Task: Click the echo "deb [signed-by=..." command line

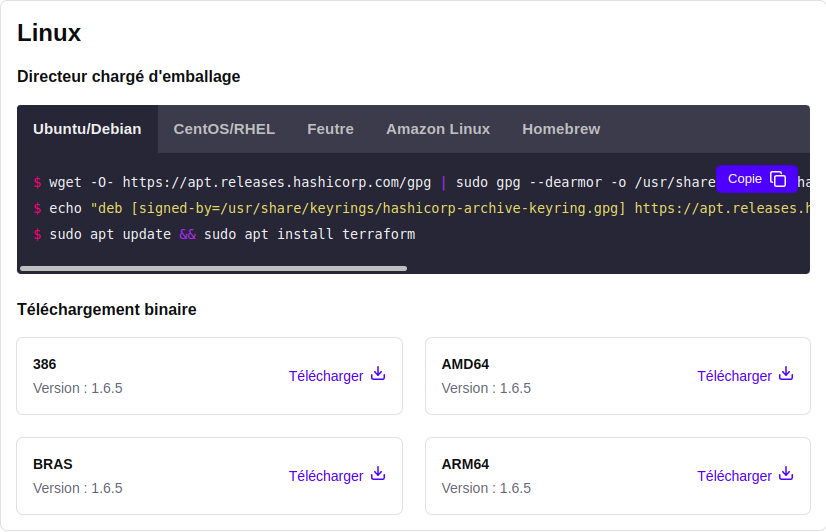Action: pyautogui.click(x=421, y=208)
